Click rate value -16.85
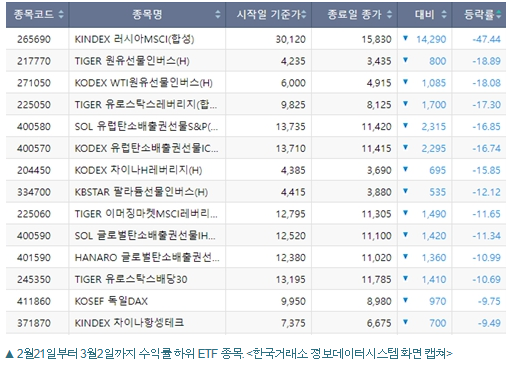This screenshot has height=367, width=523. (487, 126)
